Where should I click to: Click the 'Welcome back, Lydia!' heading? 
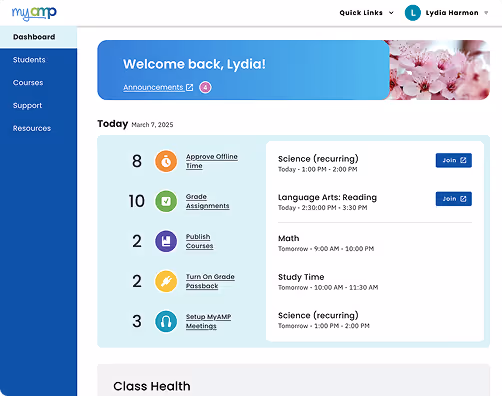tap(194, 64)
